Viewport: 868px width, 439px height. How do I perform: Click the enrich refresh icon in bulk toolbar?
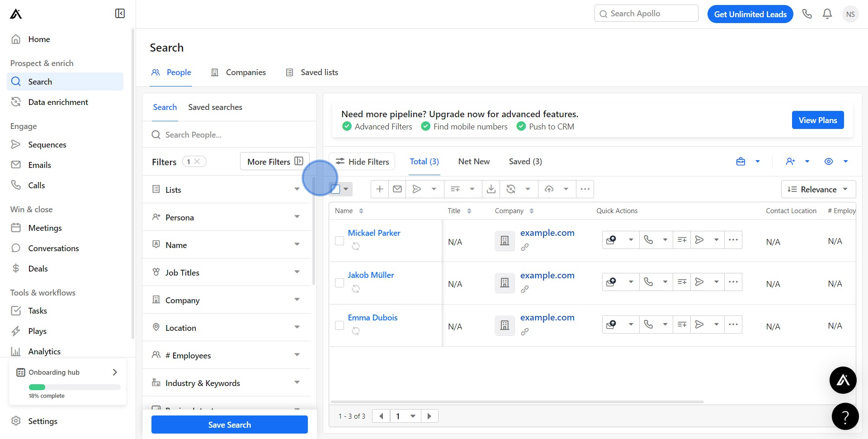511,189
